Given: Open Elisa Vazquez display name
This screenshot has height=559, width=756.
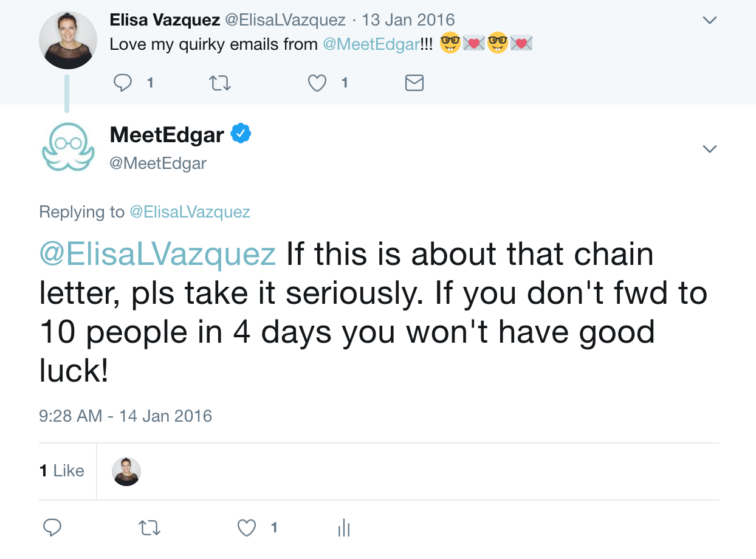Looking at the screenshot, I should (165, 20).
